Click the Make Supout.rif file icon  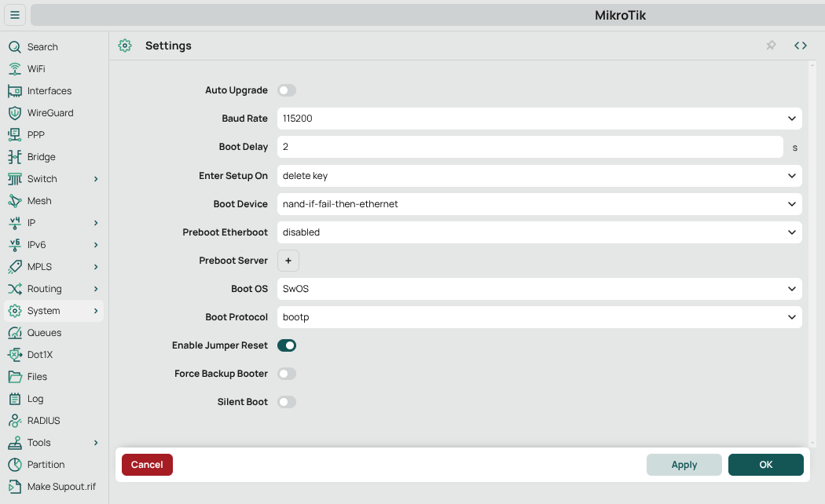pos(15,487)
